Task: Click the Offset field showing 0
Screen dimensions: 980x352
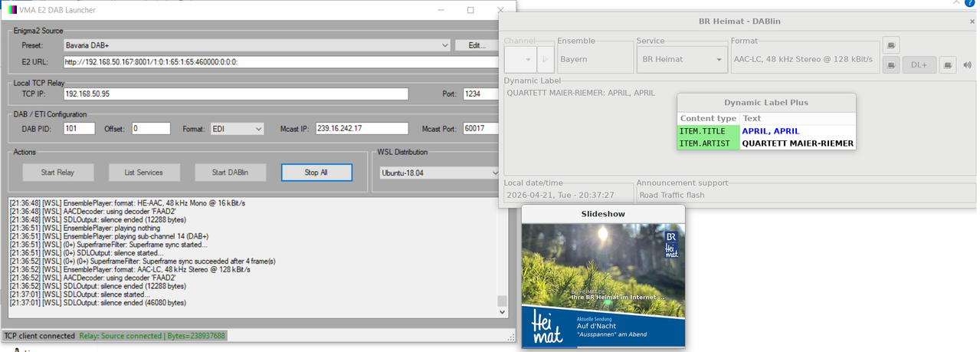Action: (151, 129)
